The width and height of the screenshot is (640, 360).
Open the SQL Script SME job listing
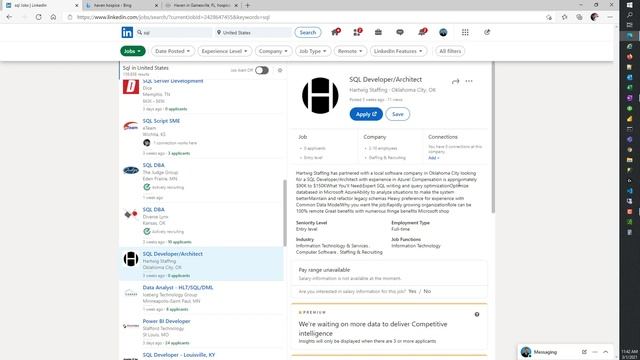161,121
